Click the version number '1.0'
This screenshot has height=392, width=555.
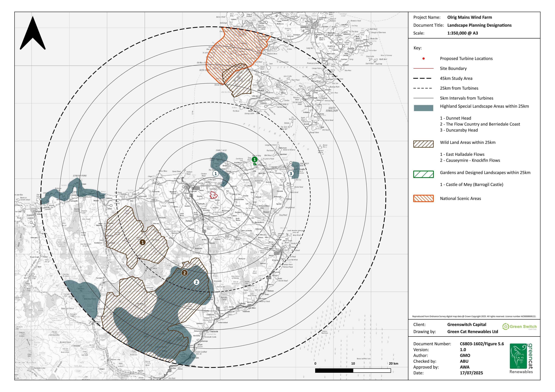(x=463, y=350)
